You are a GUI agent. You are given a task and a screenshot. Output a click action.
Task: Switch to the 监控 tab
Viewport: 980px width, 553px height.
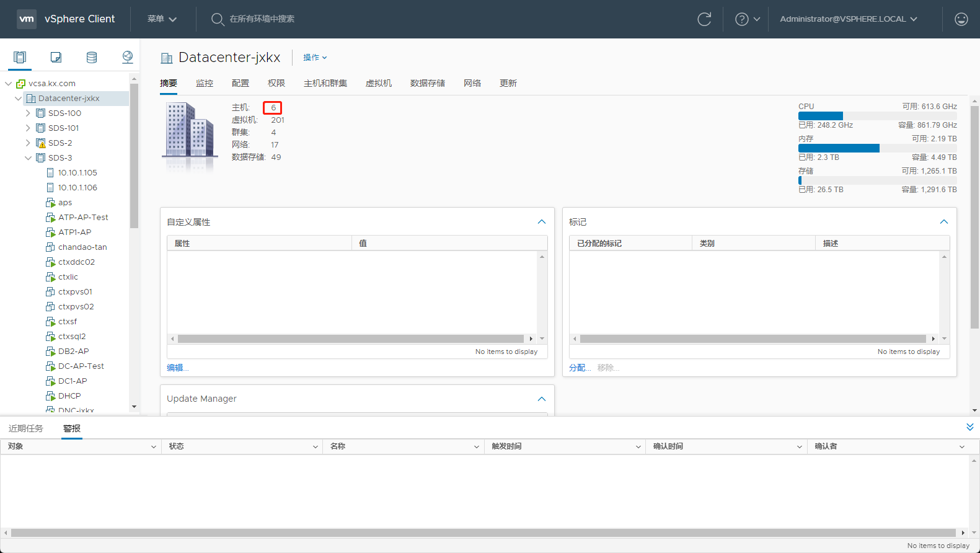[x=205, y=83]
